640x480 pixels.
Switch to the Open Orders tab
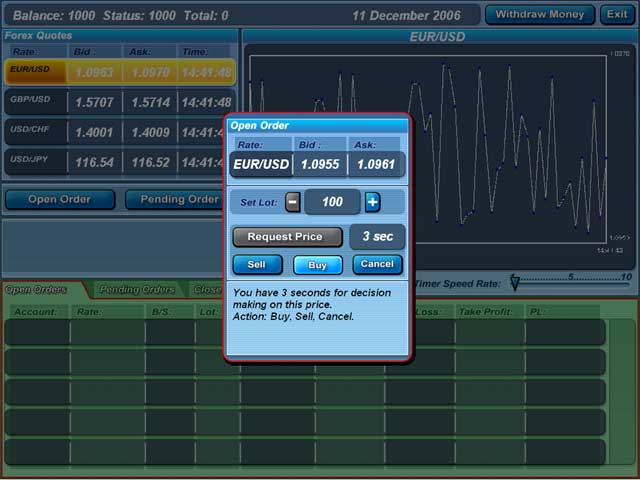tap(38, 290)
